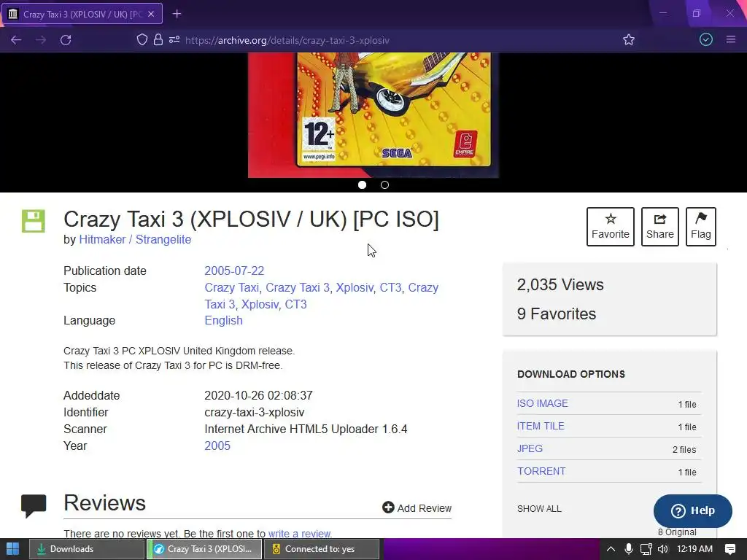Download the TORRENT file
This screenshot has width=747, height=560.
[x=541, y=471]
